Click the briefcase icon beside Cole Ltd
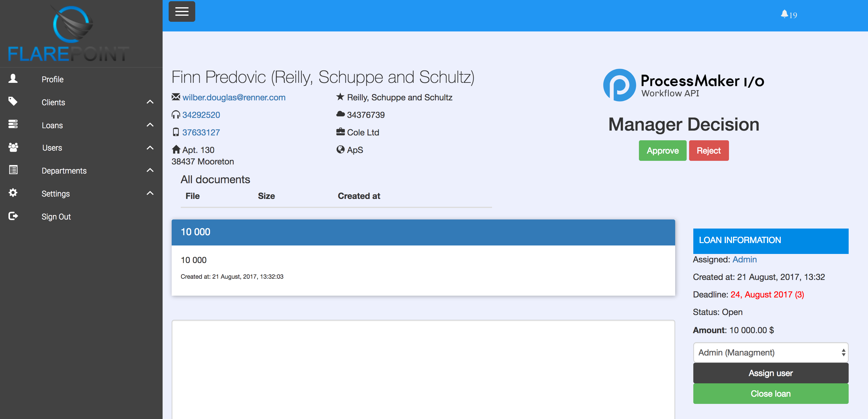This screenshot has height=419, width=868. [x=340, y=132]
